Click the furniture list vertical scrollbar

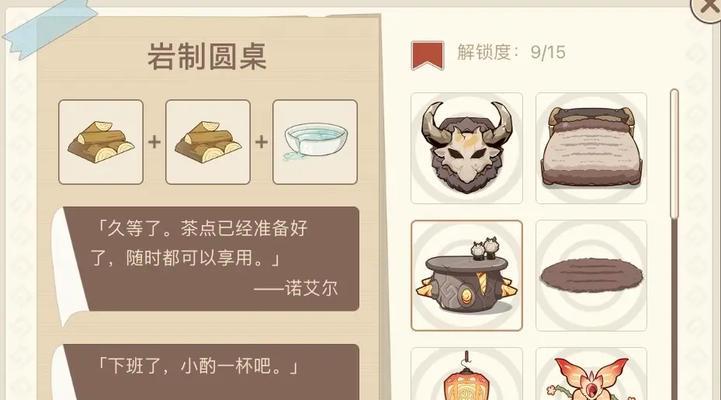pos(674,244)
